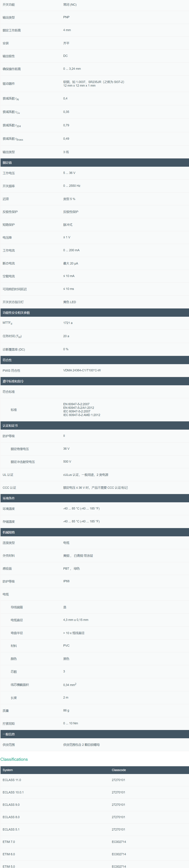Click the 'ECLASS 10.0.1' row
This screenshot has height=868, width=189.
point(94,792)
